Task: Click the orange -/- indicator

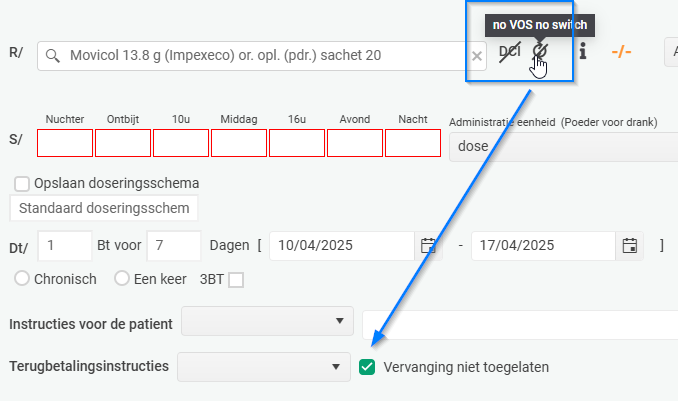Action: pos(621,52)
